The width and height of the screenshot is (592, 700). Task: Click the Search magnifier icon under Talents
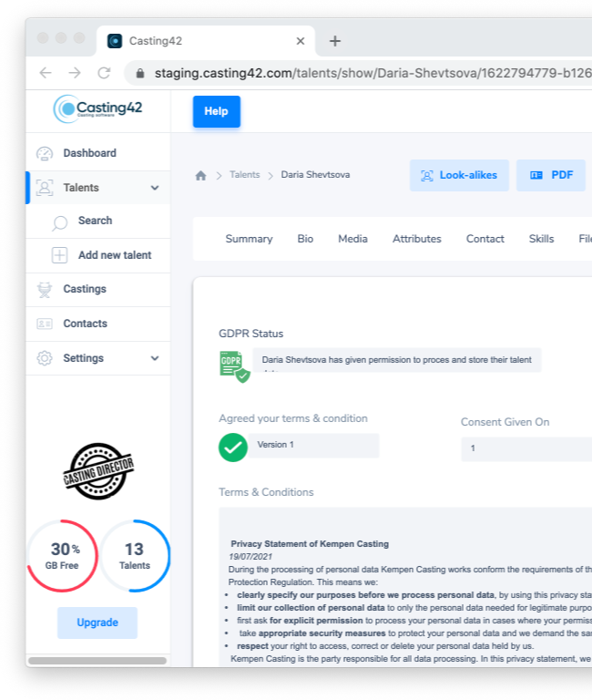[60, 221]
